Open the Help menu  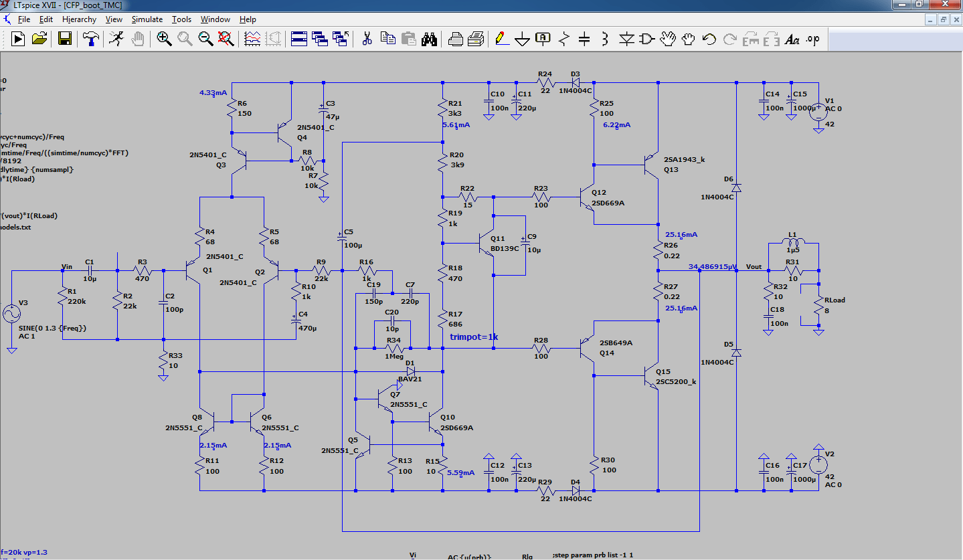(248, 19)
